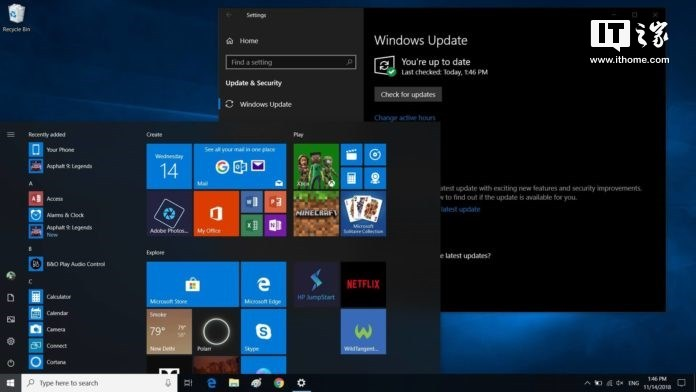Open the Netflix tile

(363, 284)
